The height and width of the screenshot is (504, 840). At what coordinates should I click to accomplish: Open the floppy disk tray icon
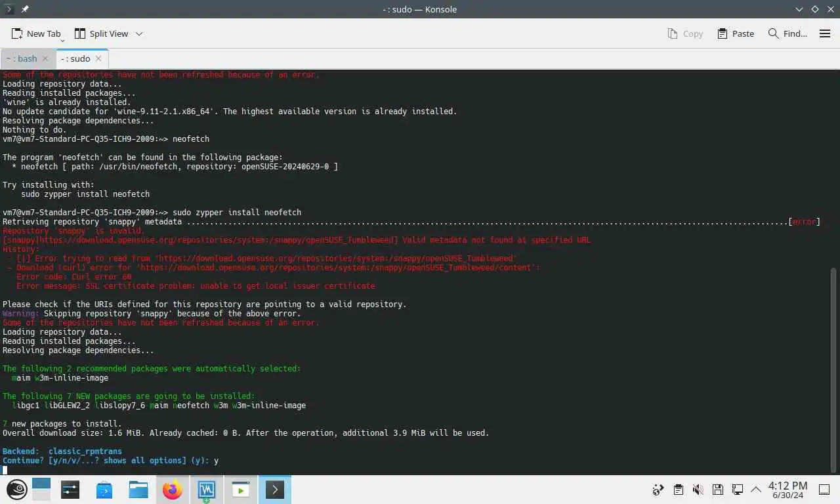tap(717, 490)
